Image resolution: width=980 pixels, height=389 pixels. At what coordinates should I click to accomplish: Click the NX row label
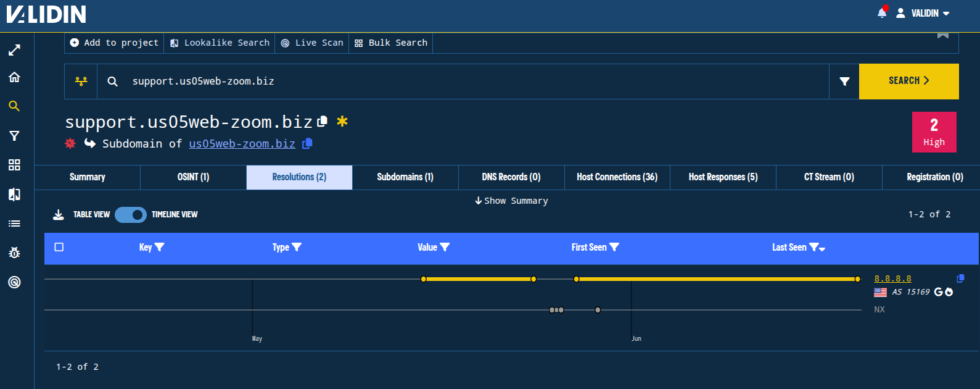879,309
